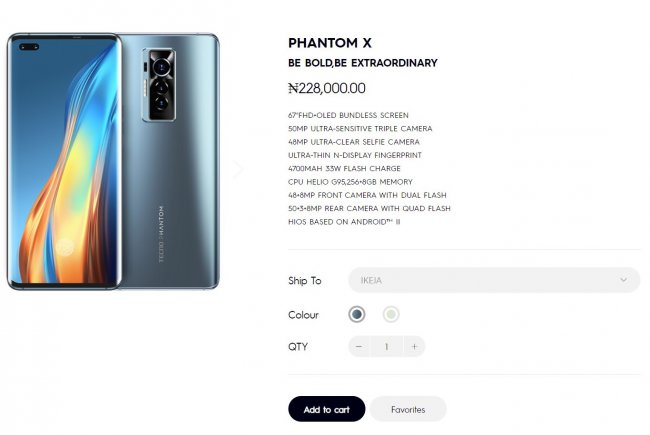Focus the quantity number field
The width and height of the screenshot is (650, 435).
click(386, 347)
